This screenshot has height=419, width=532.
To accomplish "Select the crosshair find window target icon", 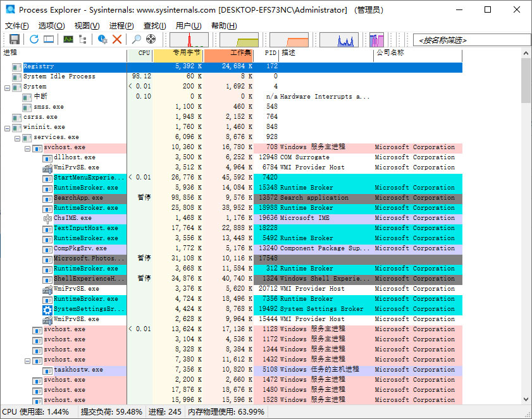I will tap(151, 39).
